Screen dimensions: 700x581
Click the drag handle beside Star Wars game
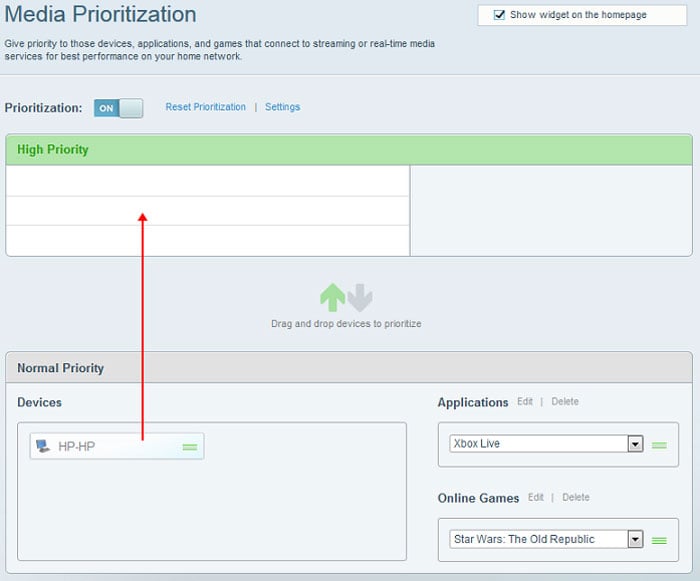click(x=659, y=540)
